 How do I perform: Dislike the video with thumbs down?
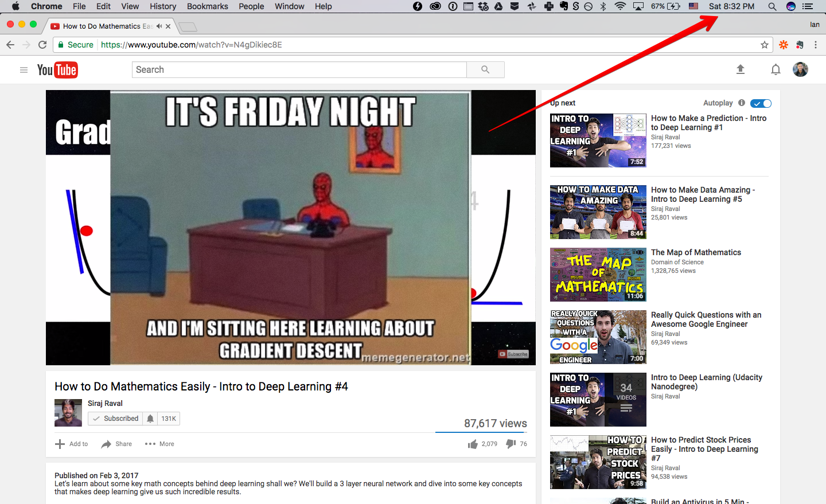(511, 444)
